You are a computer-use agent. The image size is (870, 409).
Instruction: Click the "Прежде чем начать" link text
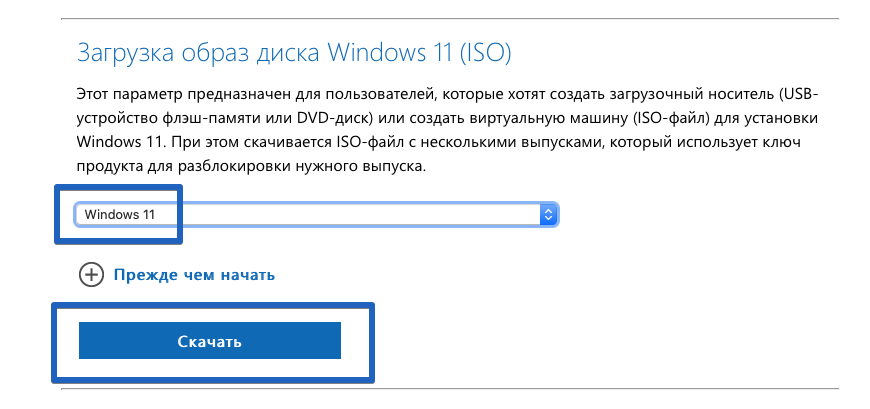point(194,275)
